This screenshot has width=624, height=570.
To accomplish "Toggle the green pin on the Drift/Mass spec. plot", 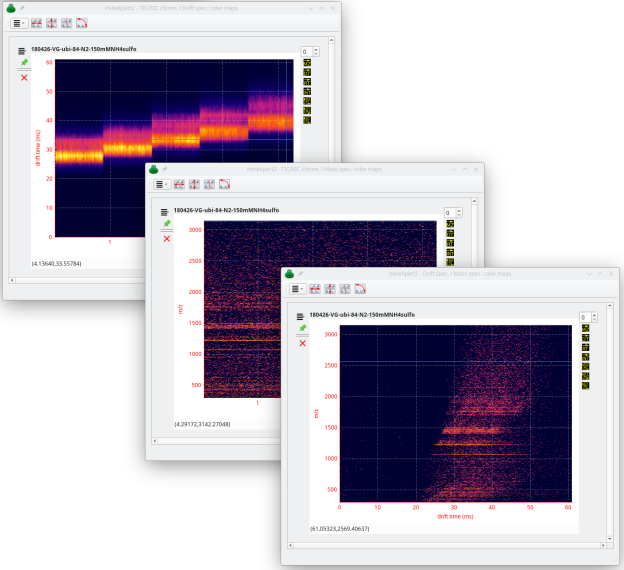I will (302, 329).
